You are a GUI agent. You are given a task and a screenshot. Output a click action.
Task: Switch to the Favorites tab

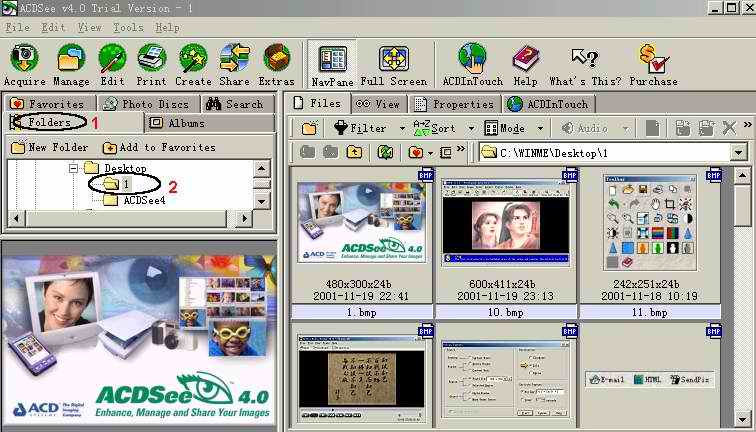[x=48, y=104]
